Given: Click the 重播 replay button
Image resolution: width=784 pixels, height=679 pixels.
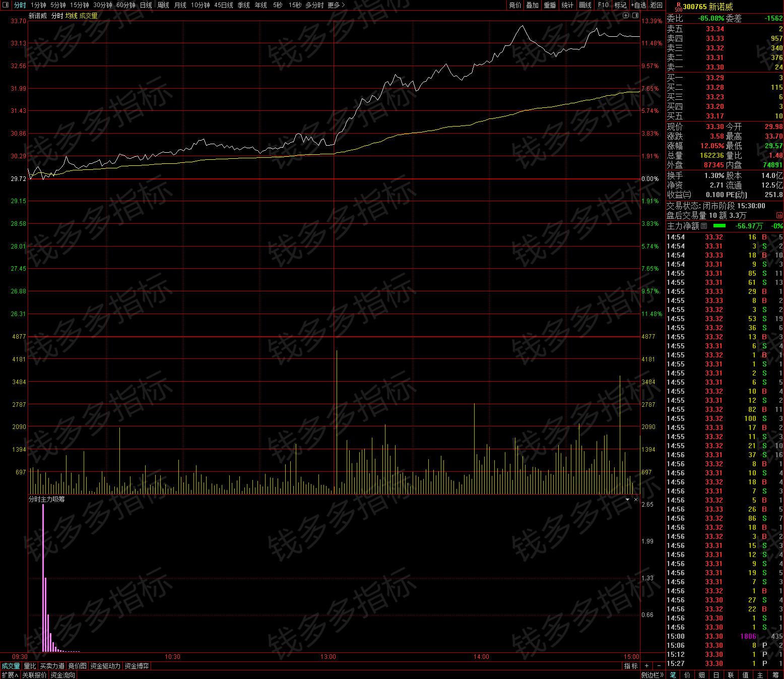Looking at the screenshot, I should pyautogui.click(x=550, y=5).
